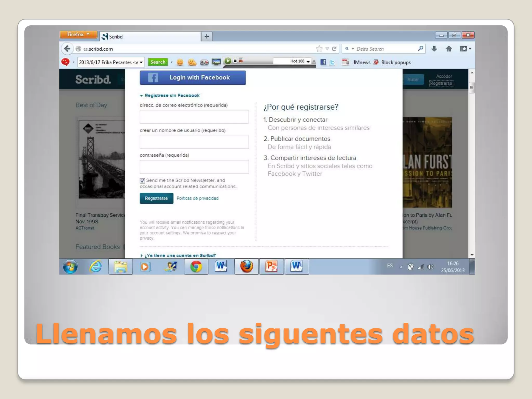Click the ES language indicator in the tray

point(390,266)
